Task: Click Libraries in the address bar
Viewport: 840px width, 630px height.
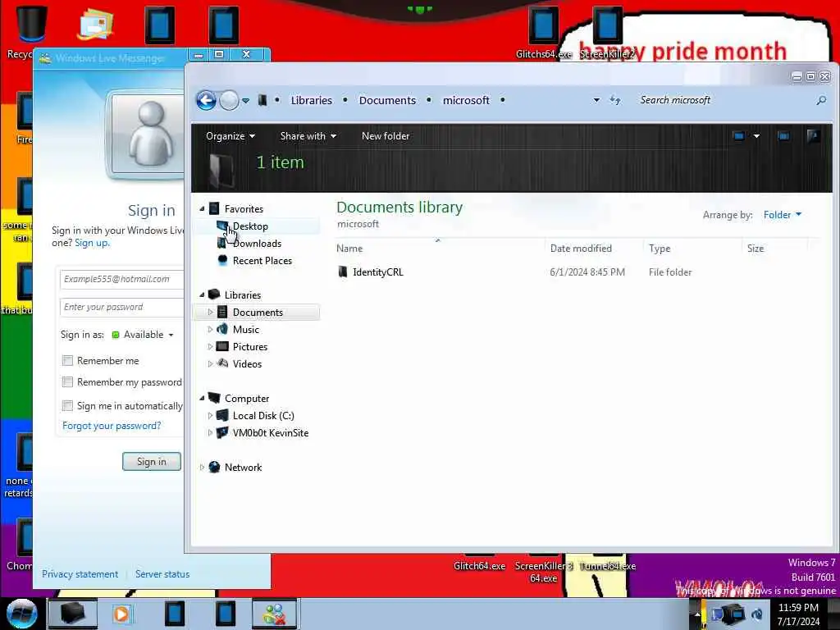Action: pos(311,100)
